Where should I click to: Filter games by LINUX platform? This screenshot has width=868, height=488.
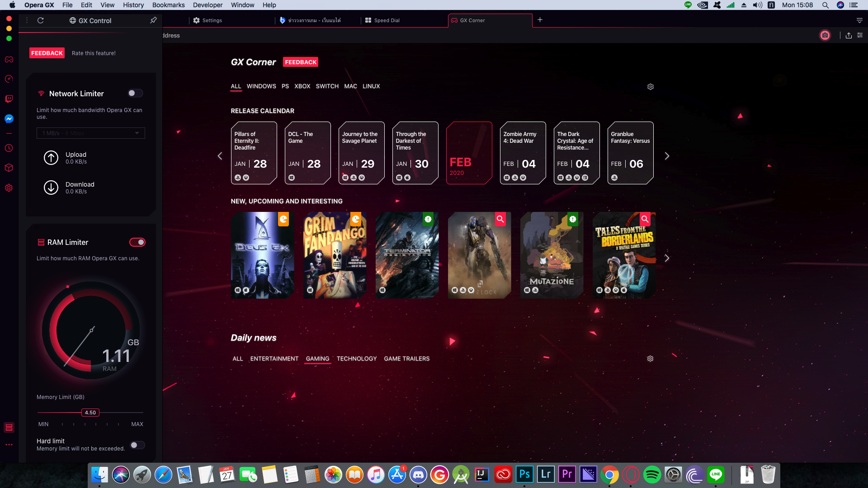371,86
